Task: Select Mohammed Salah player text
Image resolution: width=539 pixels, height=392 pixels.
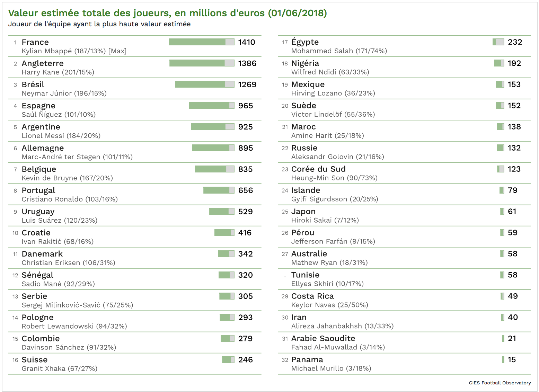Action: pyautogui.click(x=339, y=51)
